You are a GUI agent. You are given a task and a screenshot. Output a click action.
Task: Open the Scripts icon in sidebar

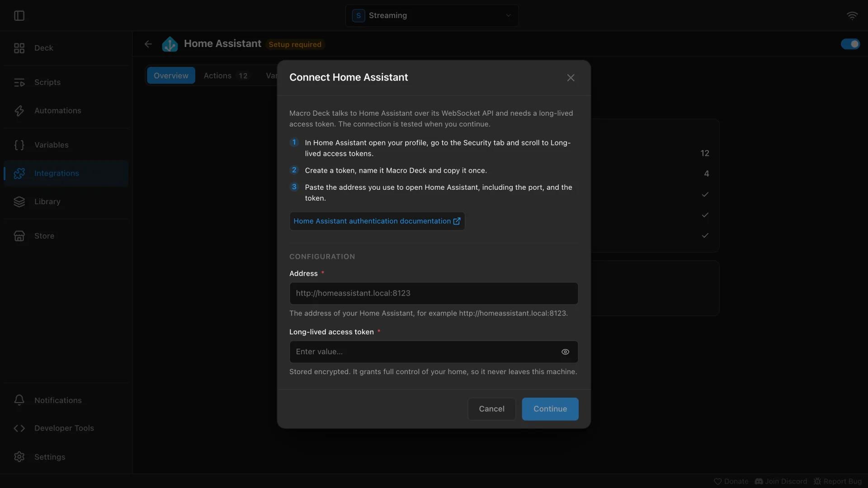click(x=19, y=82)
